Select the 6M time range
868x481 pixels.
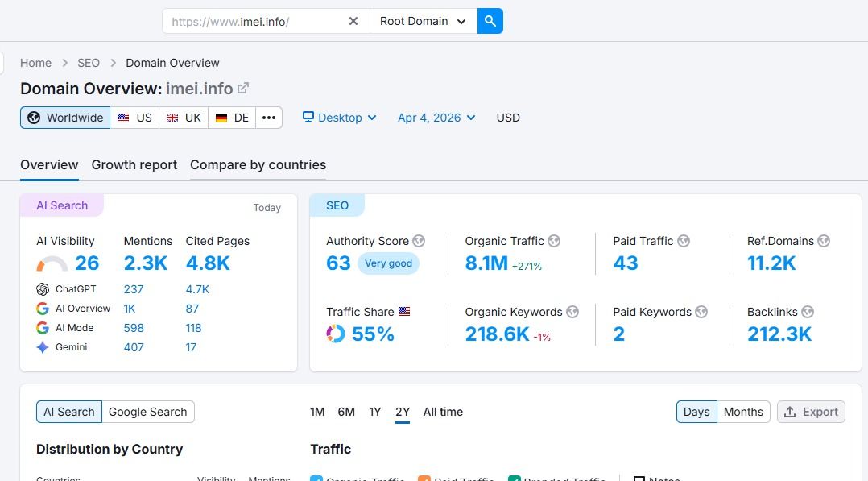click(x=346, y=412)
